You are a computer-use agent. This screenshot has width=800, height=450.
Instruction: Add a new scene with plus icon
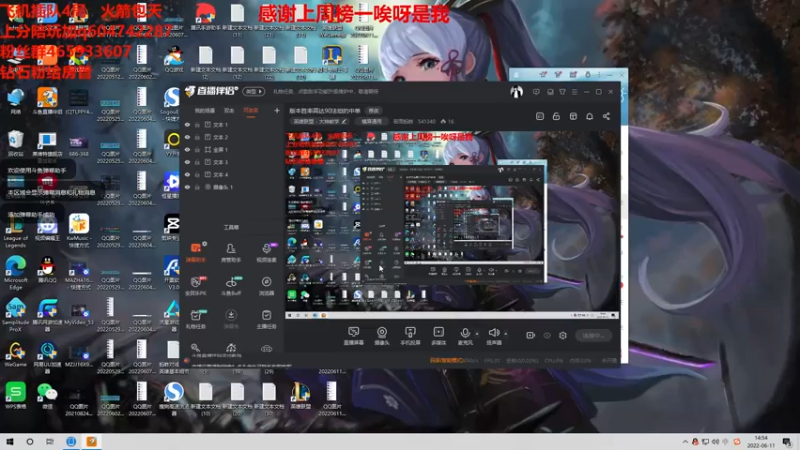pyautogui.click(x=277, y=110)
